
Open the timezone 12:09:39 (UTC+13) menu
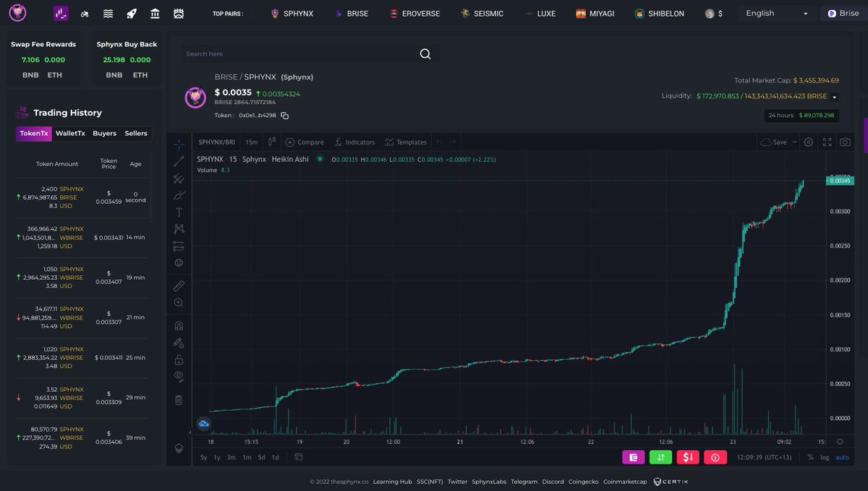pos(765,457)
